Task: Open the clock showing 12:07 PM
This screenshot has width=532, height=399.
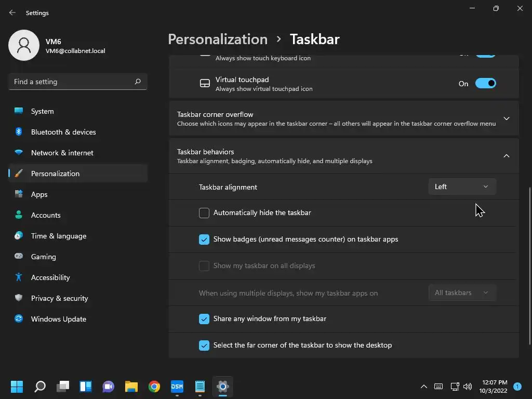Action: 494,387
